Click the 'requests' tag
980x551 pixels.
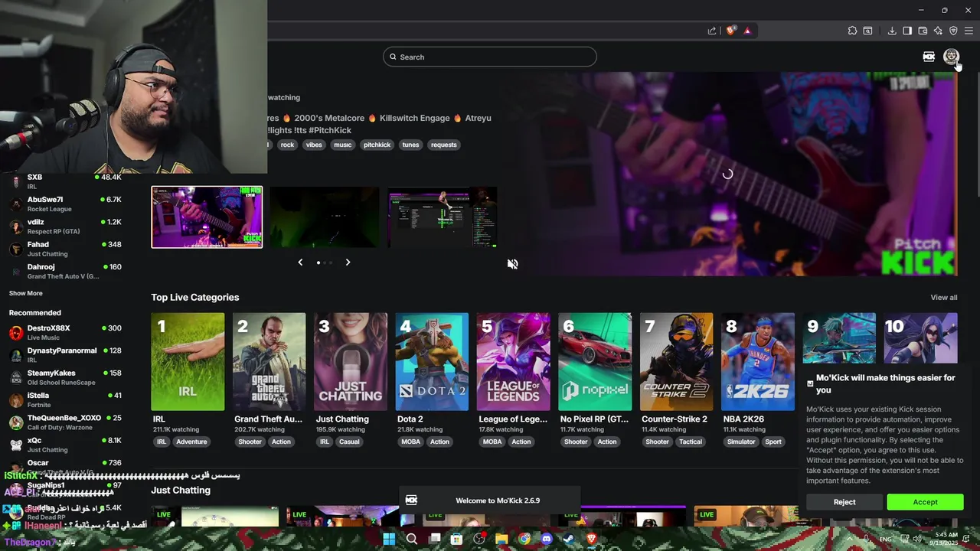443,145
